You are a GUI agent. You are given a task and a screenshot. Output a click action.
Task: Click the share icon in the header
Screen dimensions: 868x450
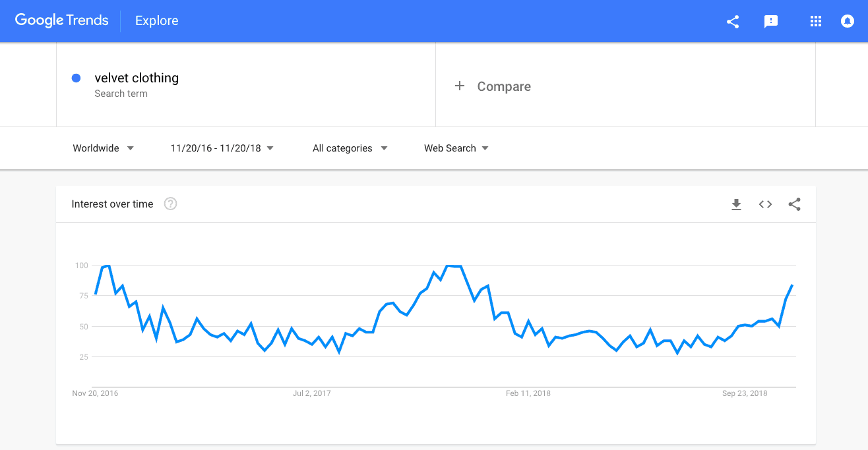[733, 21]
